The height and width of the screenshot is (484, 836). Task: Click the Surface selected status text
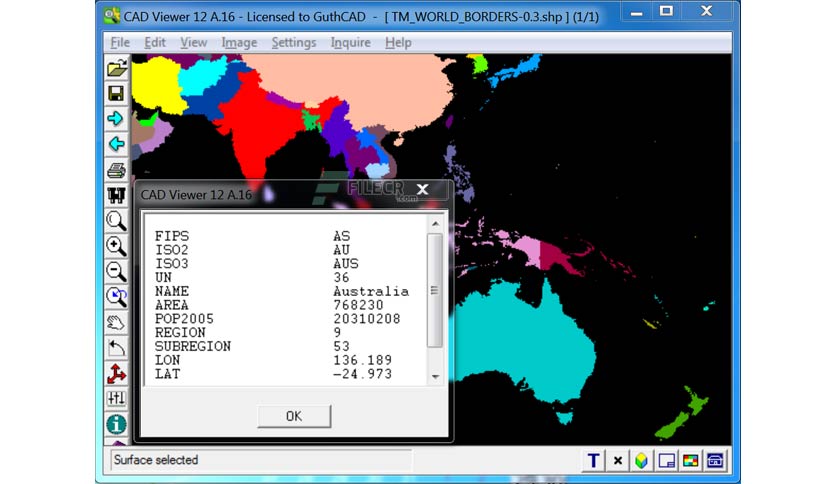(x=156, y=460)
